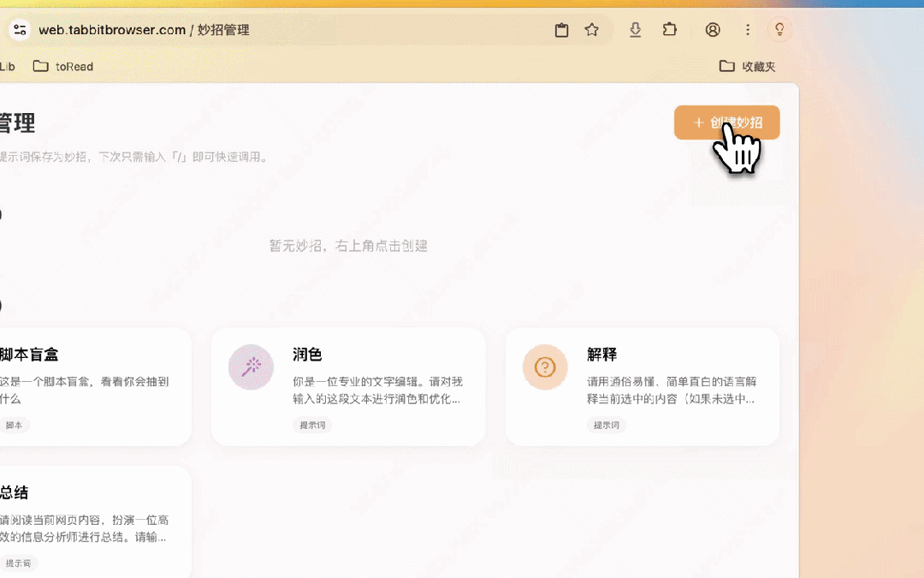This screenshot has height=578, width=924.
Task: Toggle the 脚本 tag on 脚本盲盒 card
Action: (x=15, y=425)
